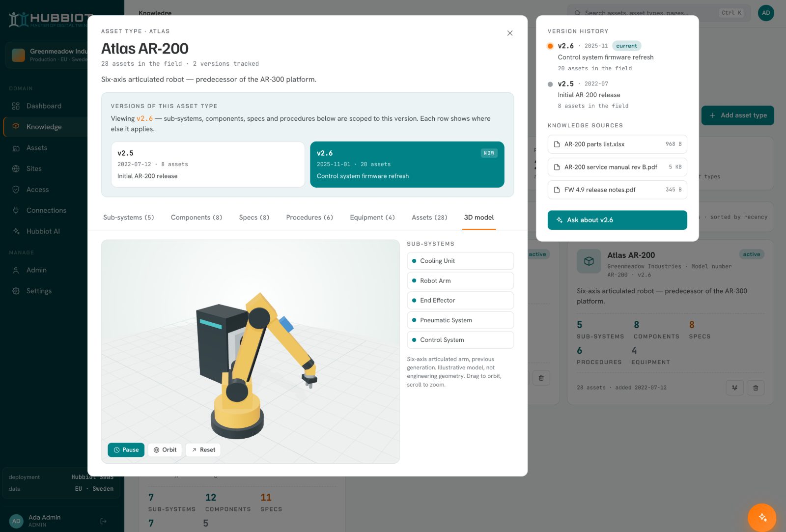
Task: Select the Pneumatic System sub-system
Action: pyautogui.click(x=460, y=320)
